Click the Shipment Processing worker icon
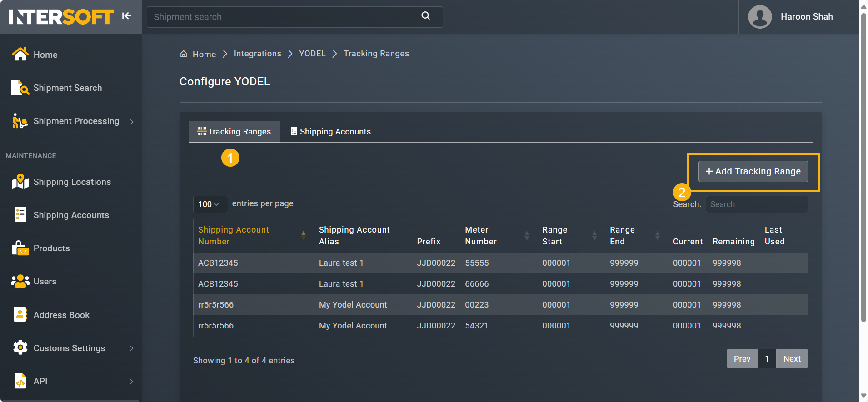Viewport: 868px width, 402px height. (x=20, y=121)
